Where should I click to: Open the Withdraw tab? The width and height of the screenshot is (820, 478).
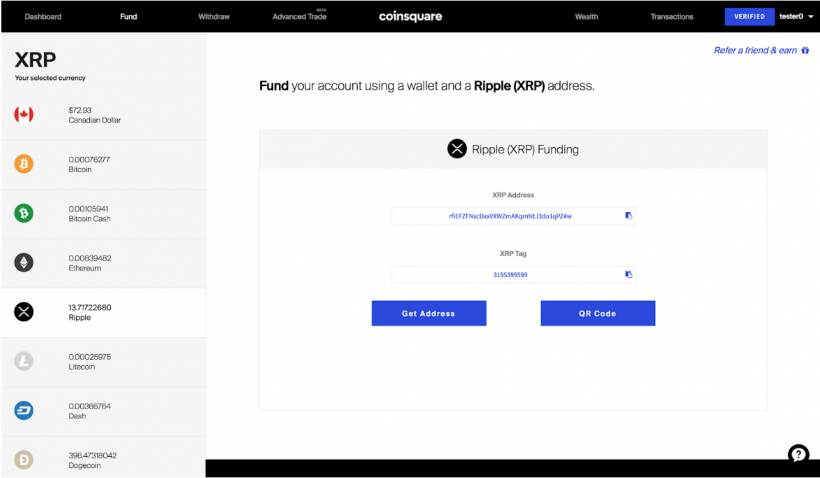click(214, 17)
